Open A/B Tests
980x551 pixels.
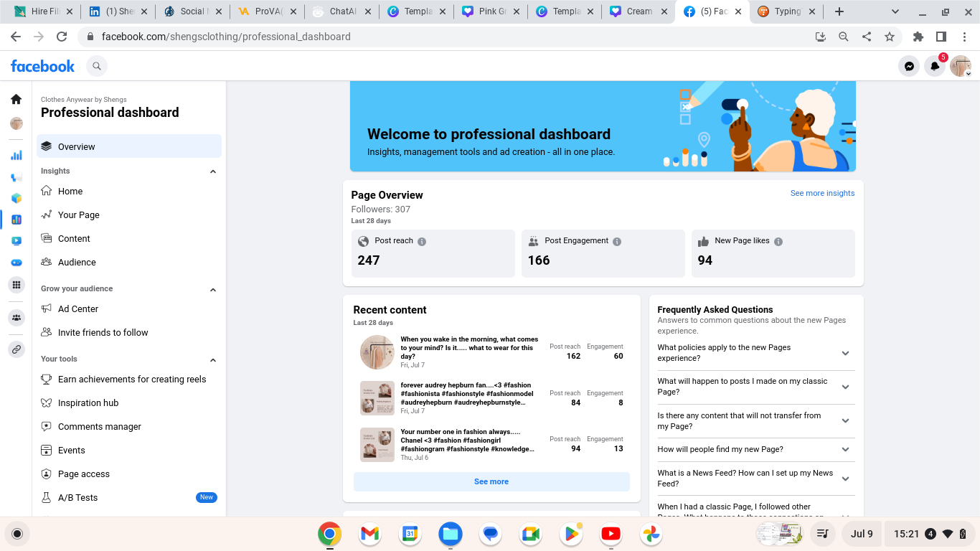point(129,498)
